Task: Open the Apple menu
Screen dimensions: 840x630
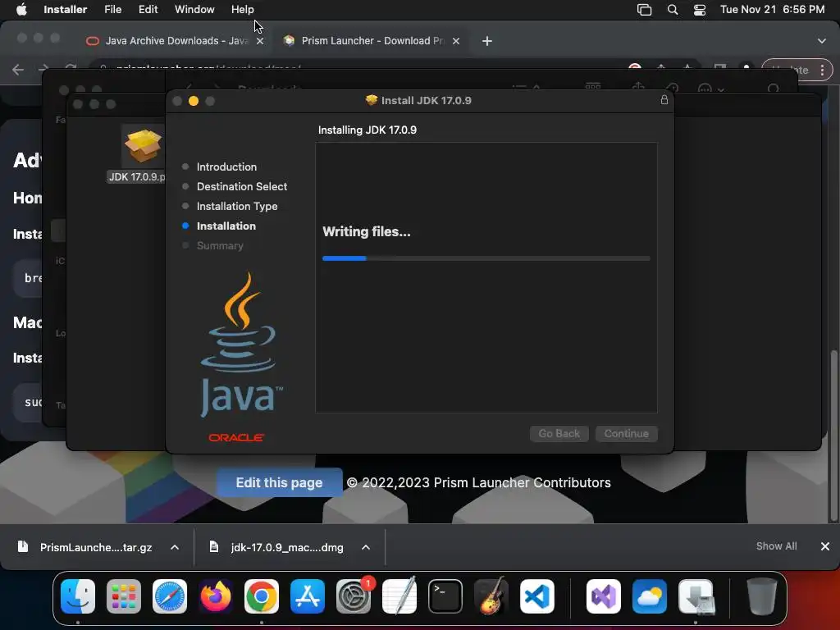Action: click(21, 10)
